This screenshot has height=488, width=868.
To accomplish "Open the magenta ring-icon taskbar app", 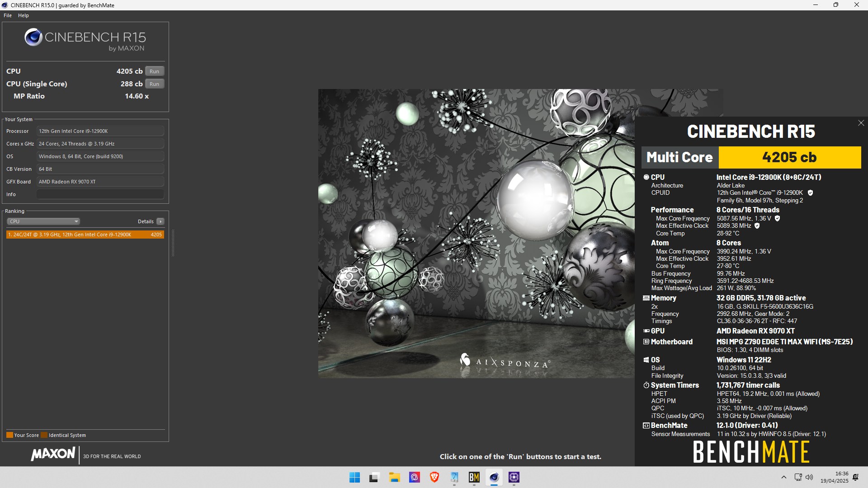I will [415, 477].
